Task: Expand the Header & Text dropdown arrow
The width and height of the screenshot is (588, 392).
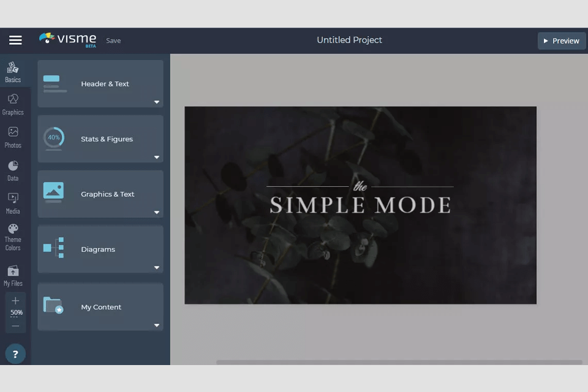Action: [x=157, y=102]
